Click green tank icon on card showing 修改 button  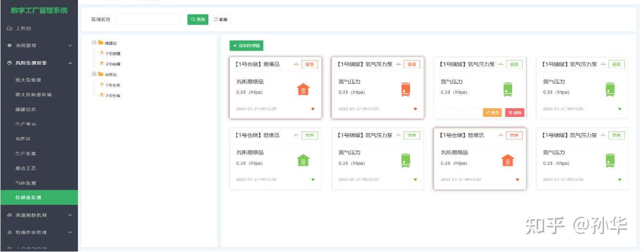click(508, 89)
